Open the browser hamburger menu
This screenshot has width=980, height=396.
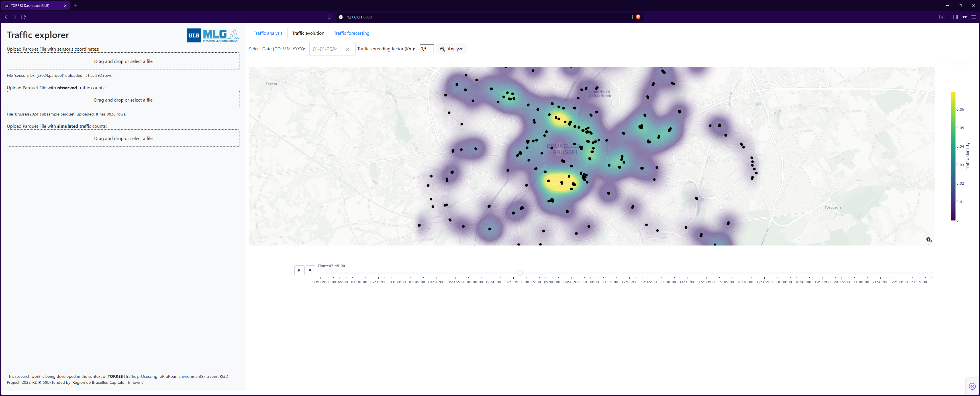click(x=973, y=17)
